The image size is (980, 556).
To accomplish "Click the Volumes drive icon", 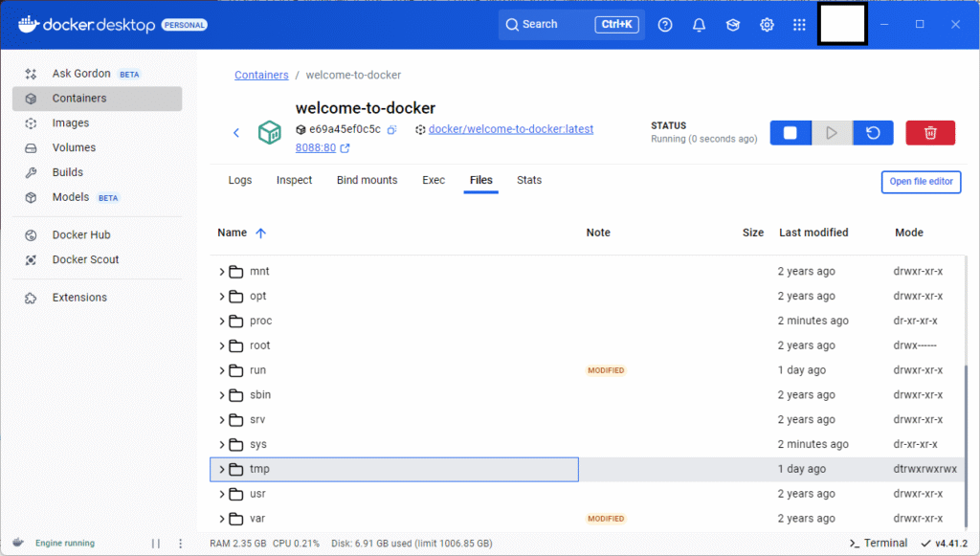I will pos(31,148).
